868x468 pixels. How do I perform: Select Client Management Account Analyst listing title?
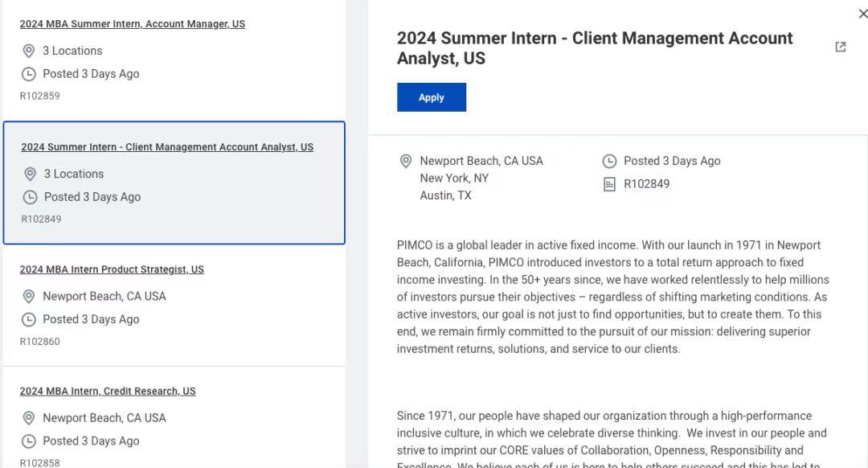click(x=167, y=147)
